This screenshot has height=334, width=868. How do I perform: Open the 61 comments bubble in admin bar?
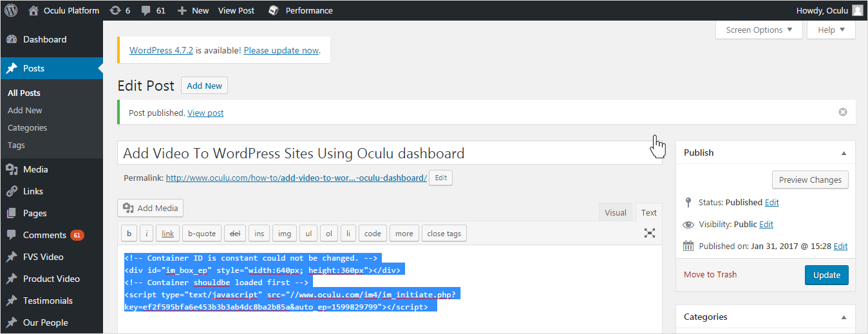coord(153,10)
